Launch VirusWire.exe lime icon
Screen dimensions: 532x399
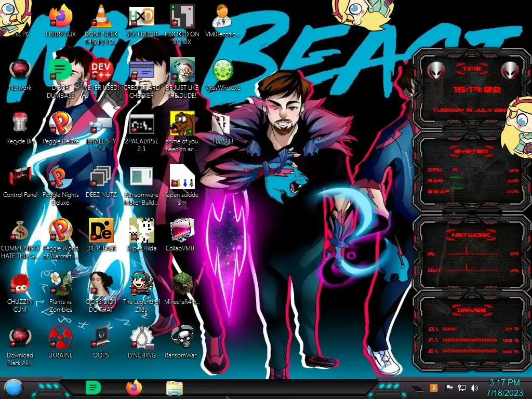222,70
